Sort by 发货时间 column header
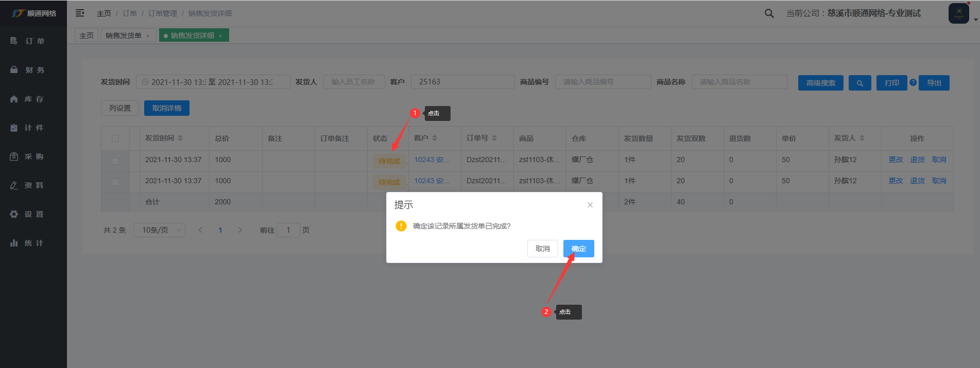Viewport: 980px width, 368px height. pyautogui.click(x=163, y=138)
